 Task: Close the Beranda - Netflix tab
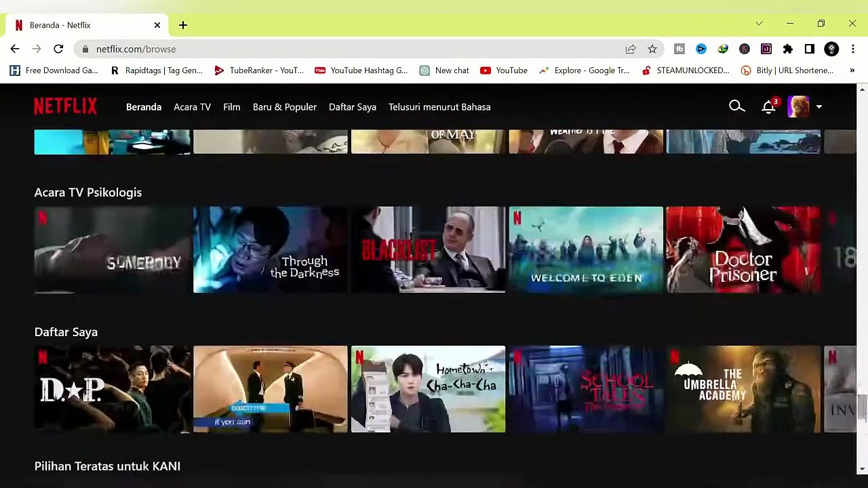coord(157,25)
